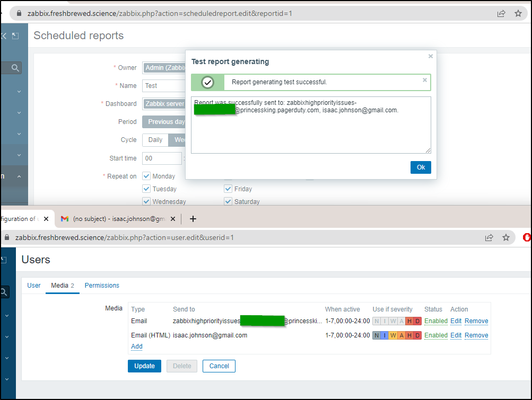Expand first sidebar section chevron in Scheduled reports
The width and height of the screenshot is (532, 400).
(x=19, y=92)
